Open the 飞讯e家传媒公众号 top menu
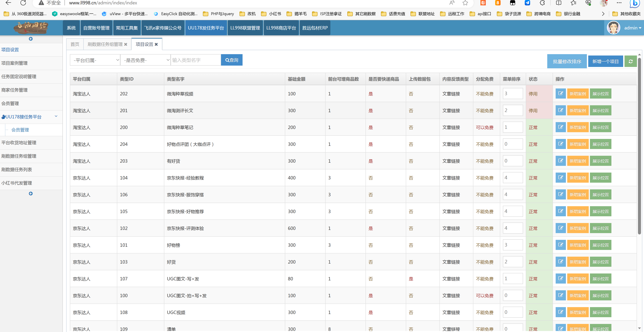The height and width of the screenshot is (332, 644). click(x=163, y=28)
